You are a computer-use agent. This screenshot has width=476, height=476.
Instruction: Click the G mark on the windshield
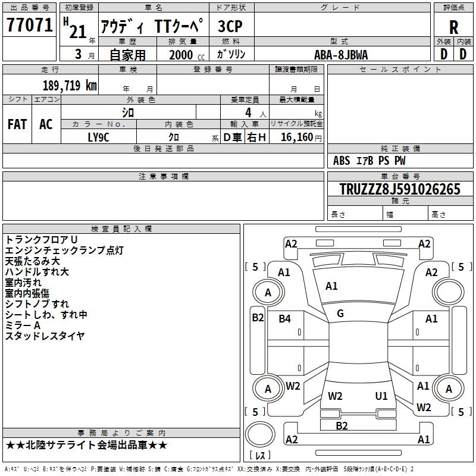(x=340, y=313)
